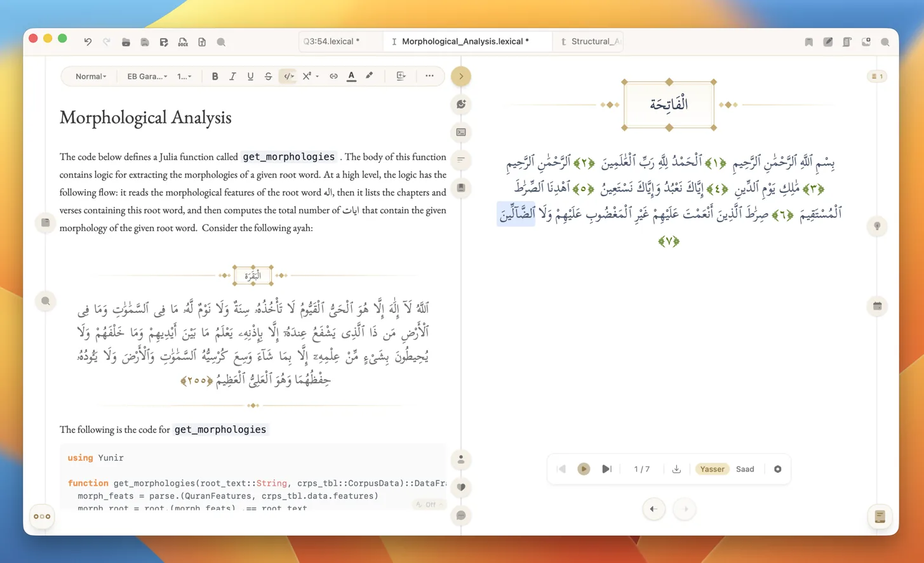Open the notes icon on the left margin
Screen dimensions: 924x563
click(x=45, y=223)
